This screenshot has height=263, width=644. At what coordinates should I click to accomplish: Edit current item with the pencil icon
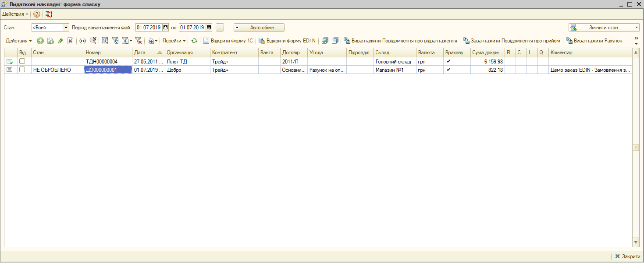tap(60, 41)
